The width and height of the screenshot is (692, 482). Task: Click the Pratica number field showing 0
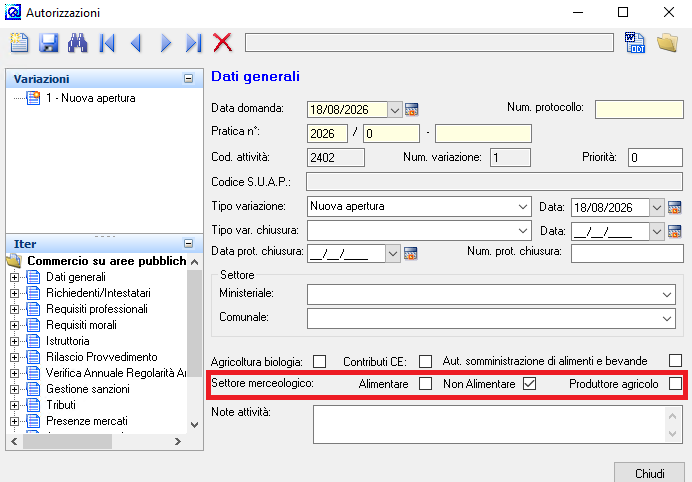tap(391, 133)
